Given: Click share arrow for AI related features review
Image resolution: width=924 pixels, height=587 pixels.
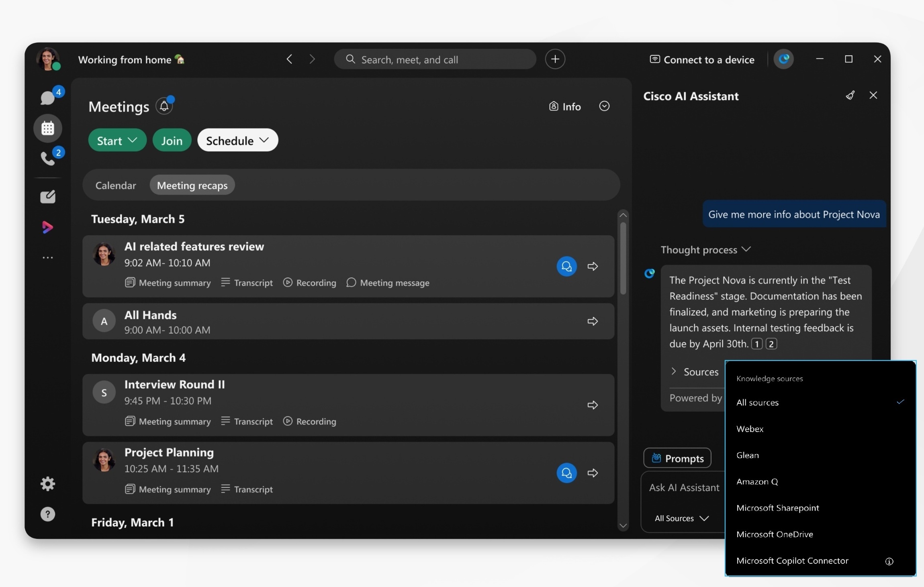Looking at the screenshot, I should pyautogui.click(x=593, y=266).
